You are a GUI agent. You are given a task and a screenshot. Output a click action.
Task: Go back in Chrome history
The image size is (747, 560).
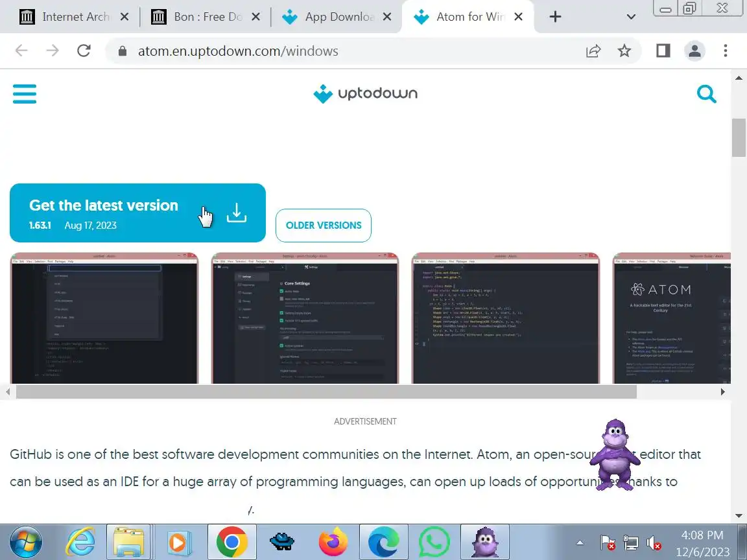(x=21, y=51)
